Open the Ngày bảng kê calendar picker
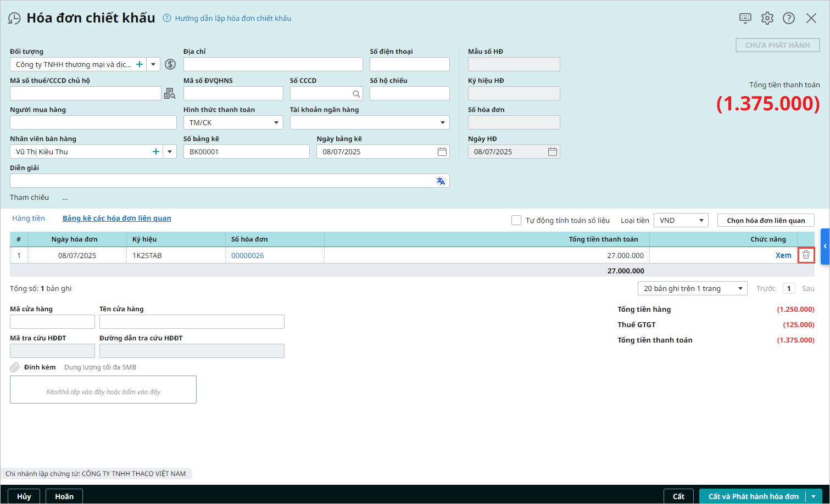The height and width of the screenshot is (504, 830). [x=442, y=152]
